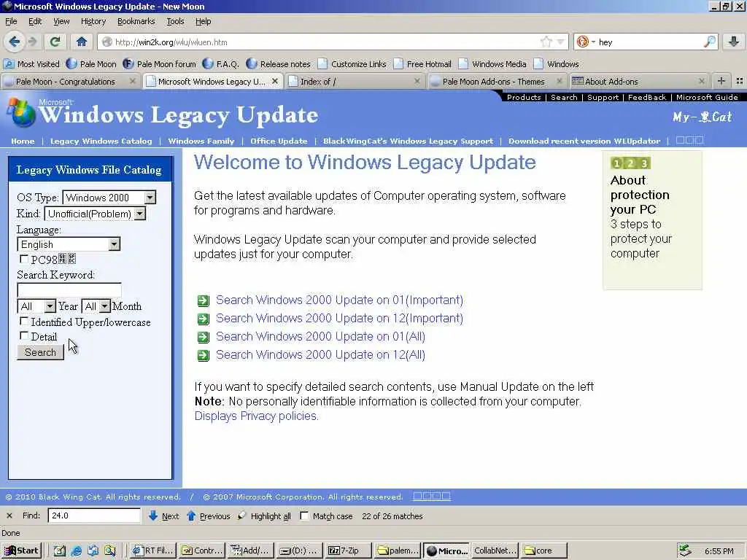747x560 pixels.
Task: Open the 7-Zip taskbar button
Action: point(348,551)
